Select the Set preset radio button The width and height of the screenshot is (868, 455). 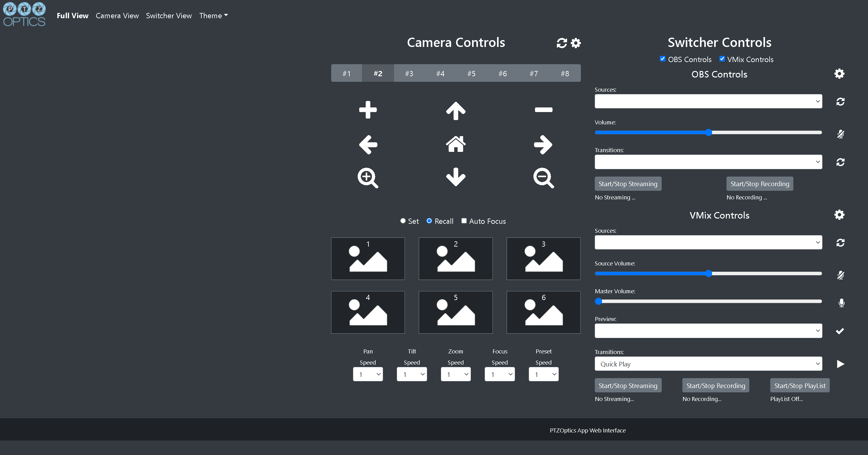coord(403,221)
